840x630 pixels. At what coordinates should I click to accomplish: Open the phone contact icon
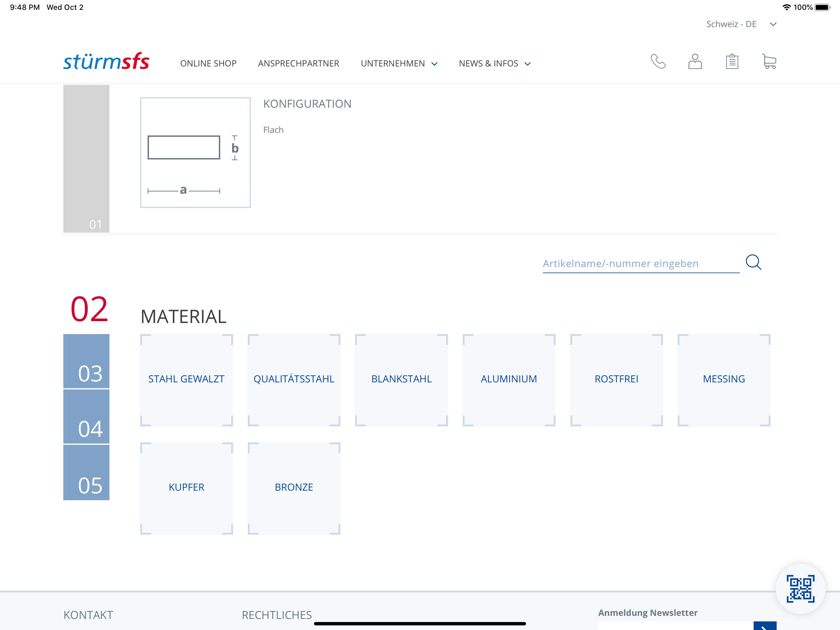pyautogui.click(x=658, y=61)
